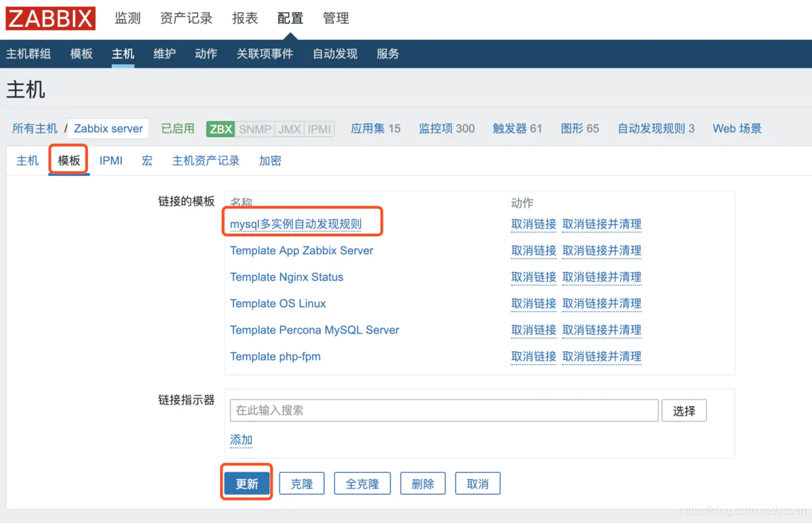Image resolution: width=812 pixels, height=523 pixels.
Task: Click the SNMP availability badge
Action: click(255, 129)
